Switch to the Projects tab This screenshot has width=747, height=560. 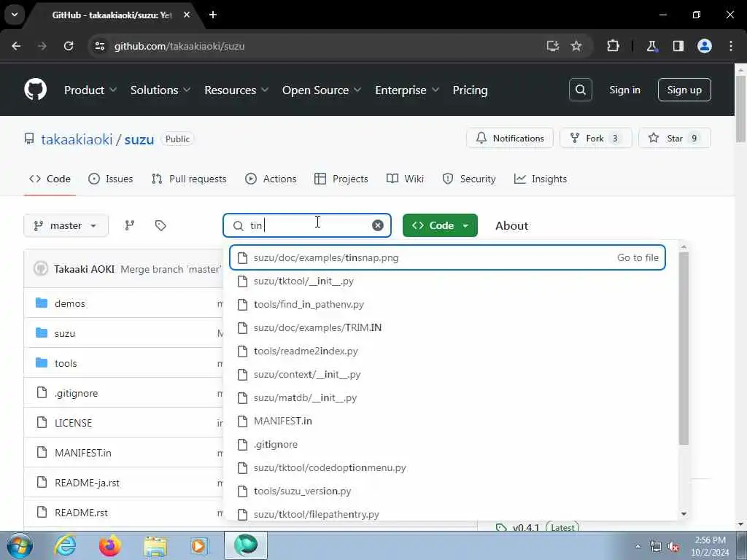click(x=341, y=179)
